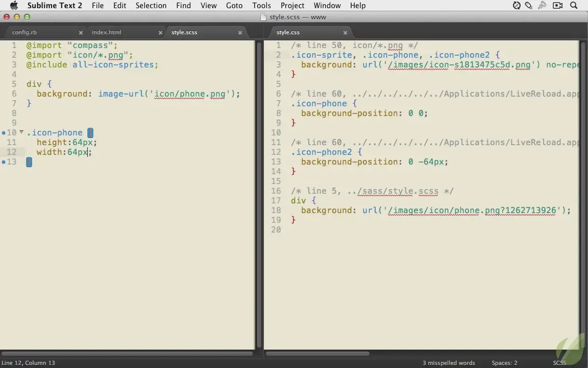
Task: Click the @import "compass"; line
Action: point(72,45)
